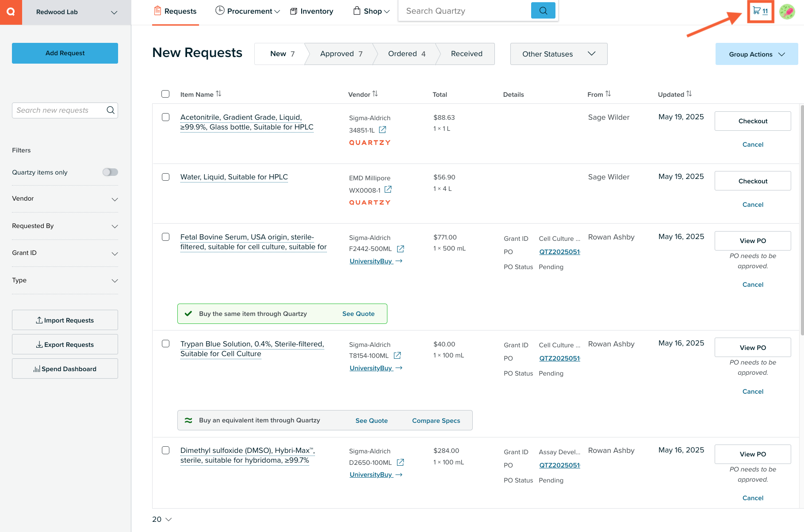Open external link icon next to 34851-1L

pyautogui.click(x=383, y=130)
